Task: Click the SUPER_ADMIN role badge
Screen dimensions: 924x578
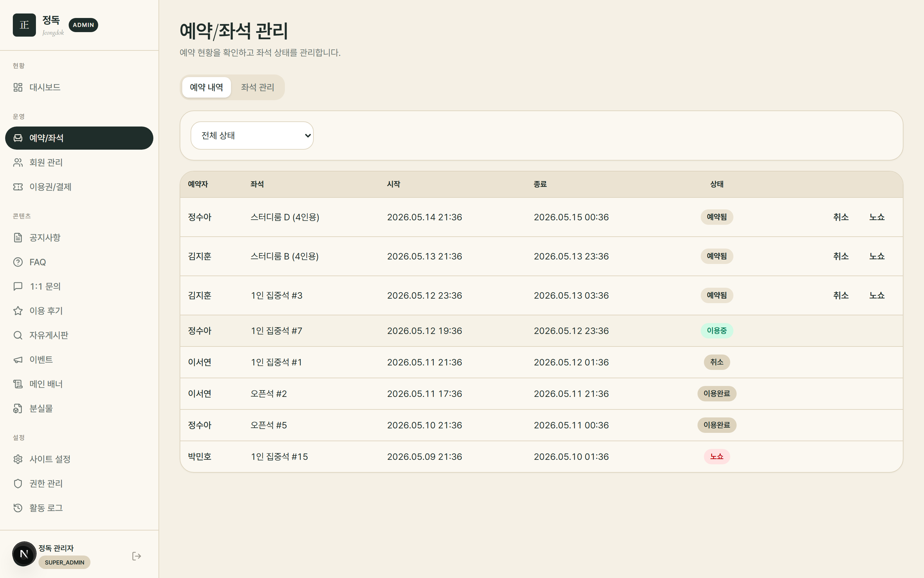Action: click(64, 562)
